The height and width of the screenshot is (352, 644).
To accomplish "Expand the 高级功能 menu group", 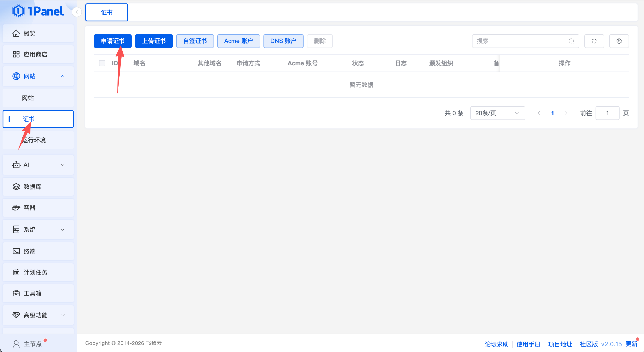I will (38, 315).
